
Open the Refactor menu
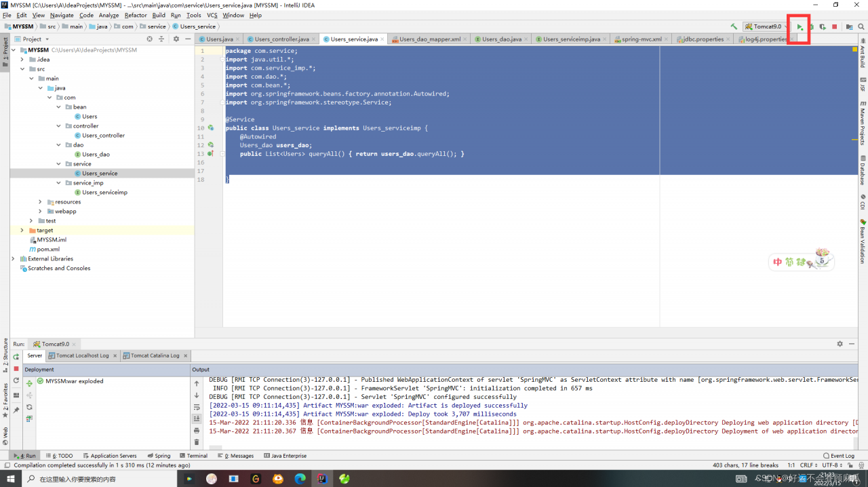[x=136, y=15]
